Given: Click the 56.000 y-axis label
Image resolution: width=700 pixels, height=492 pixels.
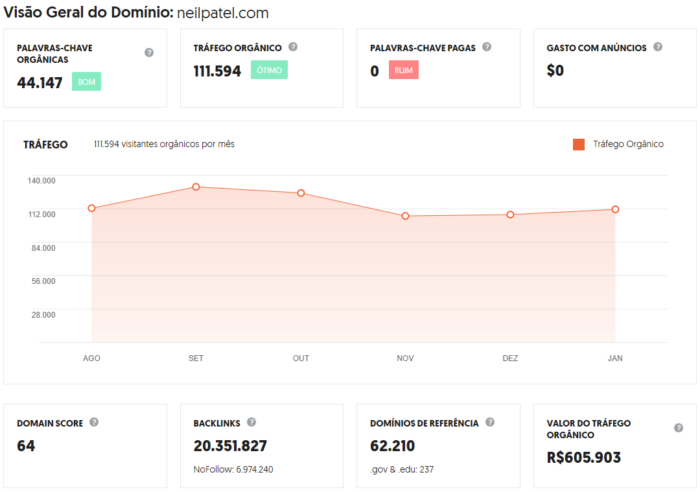Looking at the screenshot, I should [x=43, y=281].
